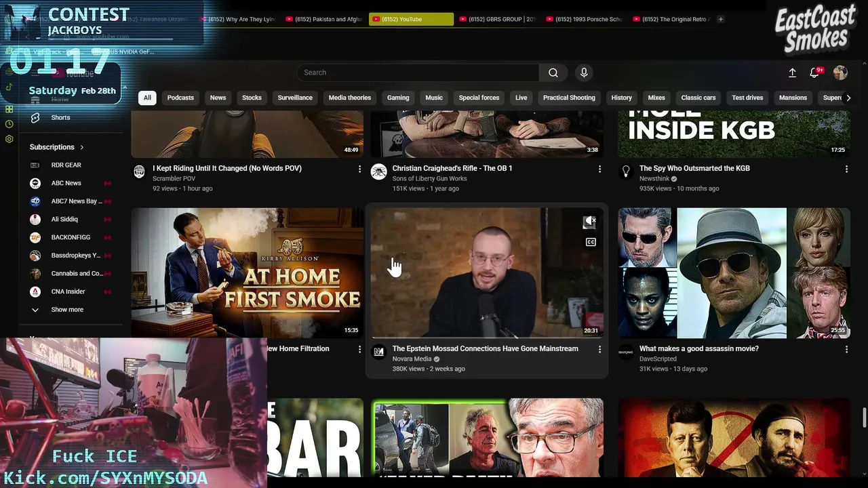The image size is (868, 488).
Task: Select the Classic cars filter chip
Action: 698,98
